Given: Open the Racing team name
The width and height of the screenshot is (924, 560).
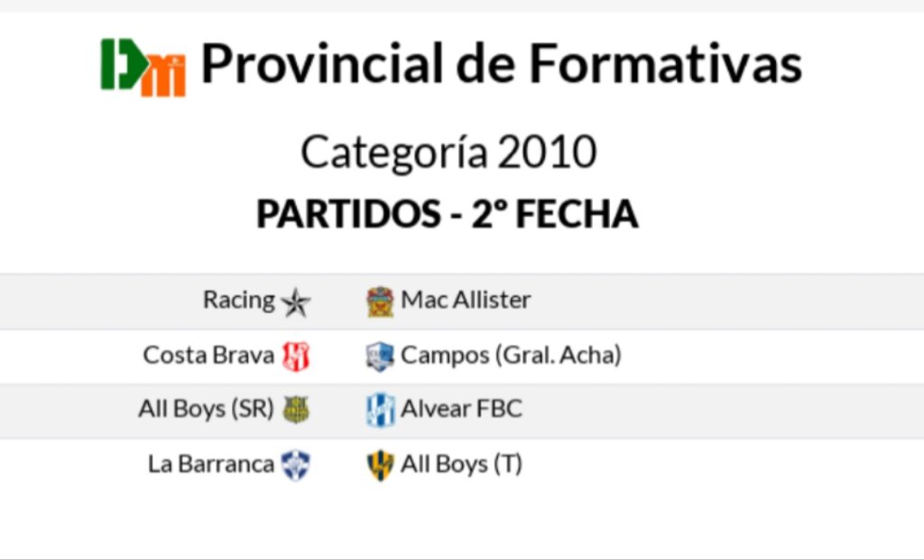Looking at the screenshot, I should [x=238, y=299].
